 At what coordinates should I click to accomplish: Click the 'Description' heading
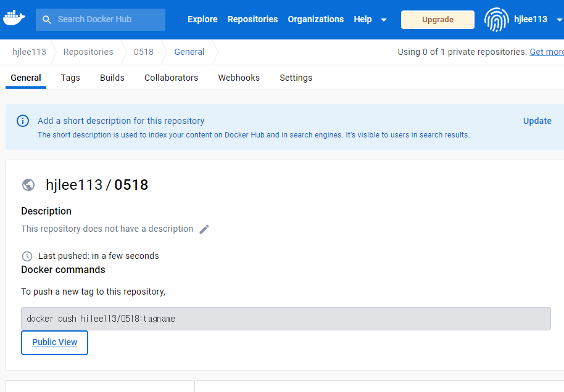coord(46,211)
